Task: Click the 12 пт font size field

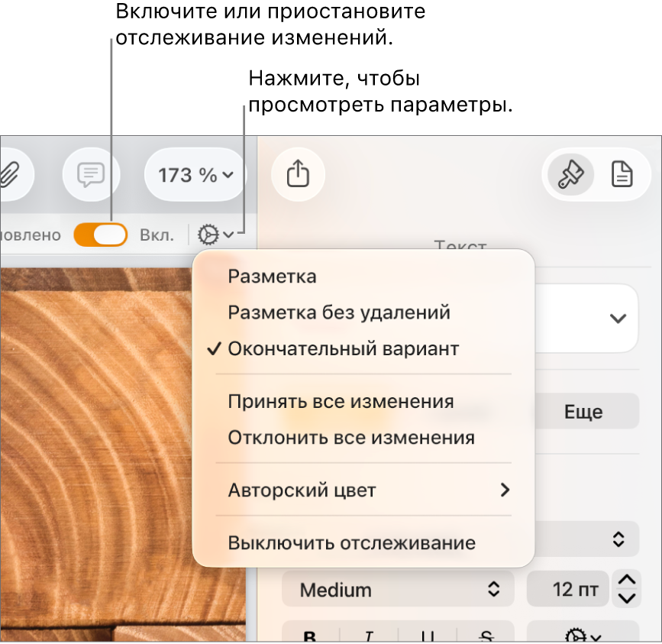Action: (567, 589)
